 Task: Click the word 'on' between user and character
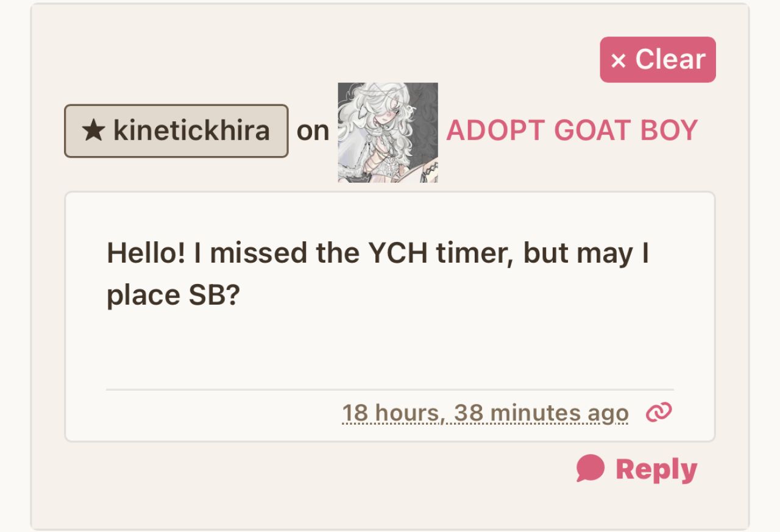pos(313,131)
